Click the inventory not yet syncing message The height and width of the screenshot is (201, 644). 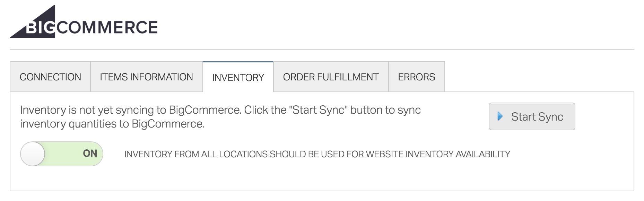click(220, 117)
